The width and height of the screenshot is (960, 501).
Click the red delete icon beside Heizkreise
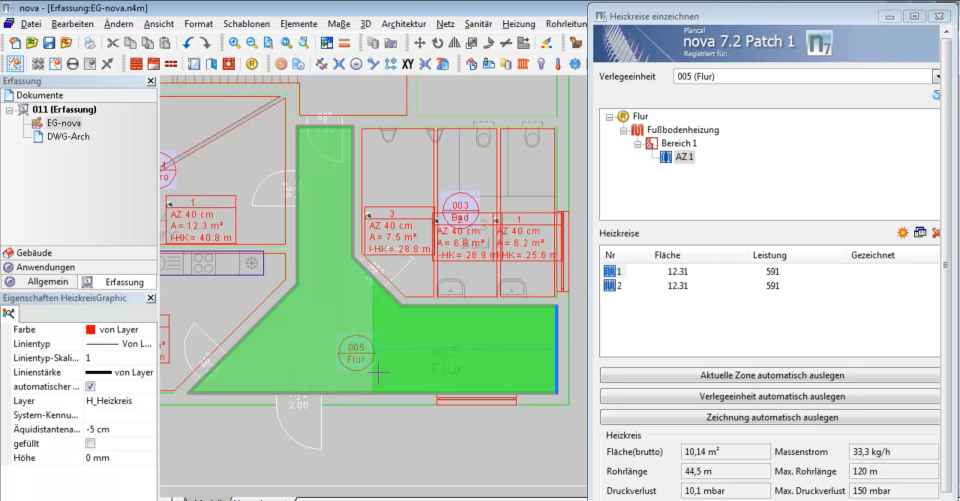(x=936, y=233)
